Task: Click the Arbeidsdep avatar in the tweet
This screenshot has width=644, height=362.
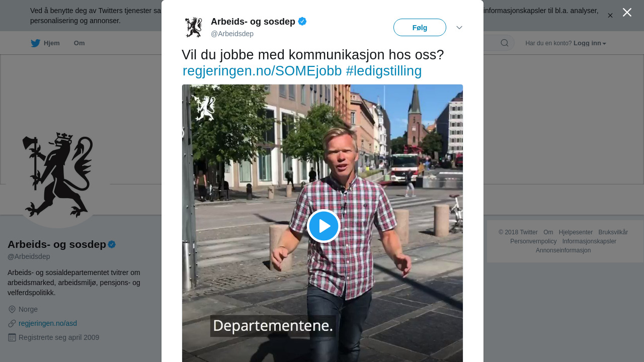Action: [193, 27]
